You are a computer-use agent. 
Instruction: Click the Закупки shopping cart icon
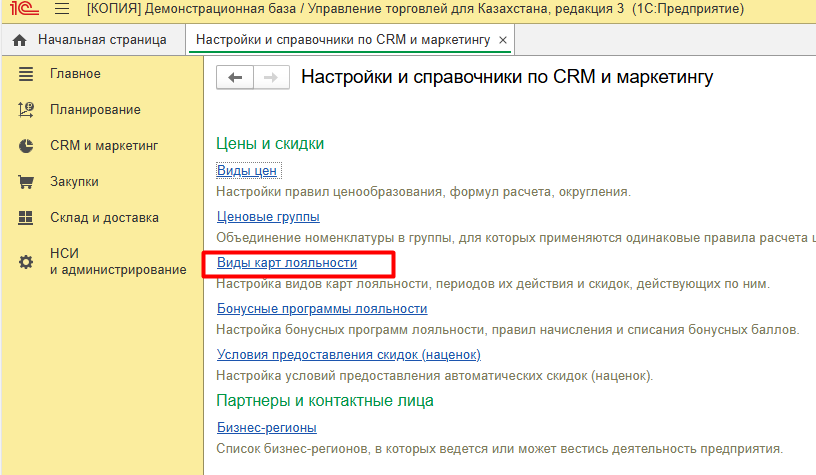click(27, 182)
